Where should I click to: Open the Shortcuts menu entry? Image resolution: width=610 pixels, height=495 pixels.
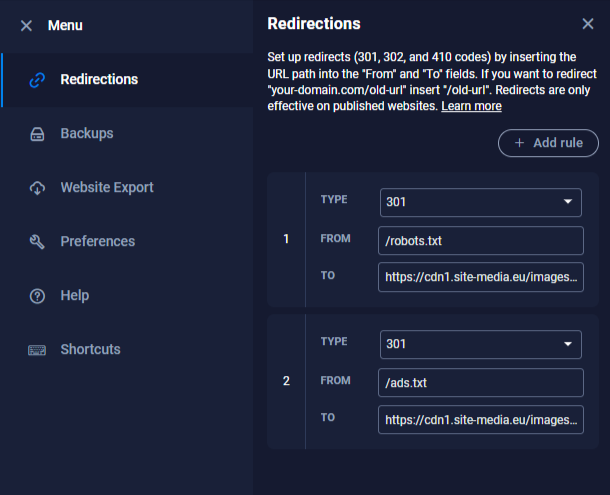90,350
